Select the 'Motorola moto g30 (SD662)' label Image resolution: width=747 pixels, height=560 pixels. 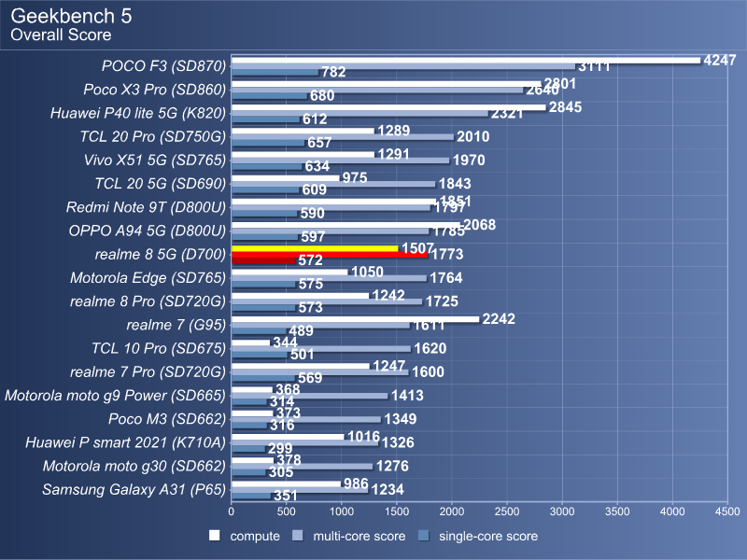point(134,466)
